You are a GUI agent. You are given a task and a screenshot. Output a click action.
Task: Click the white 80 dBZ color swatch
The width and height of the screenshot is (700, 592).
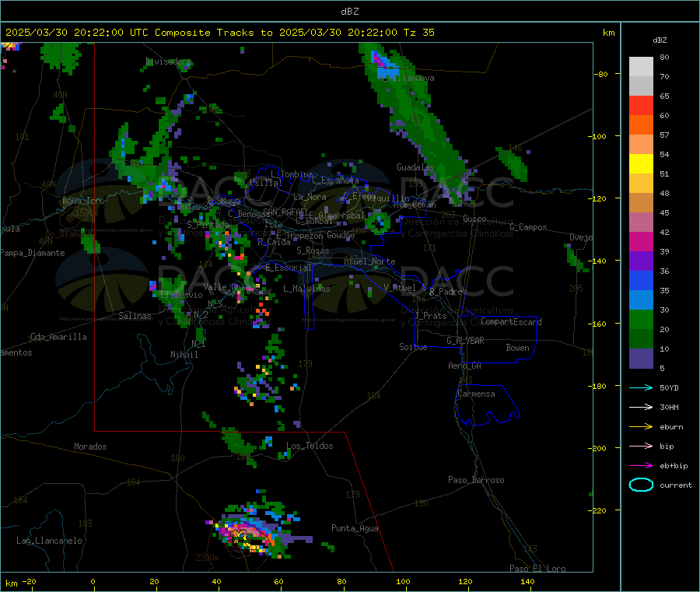[x=641, y=67]
